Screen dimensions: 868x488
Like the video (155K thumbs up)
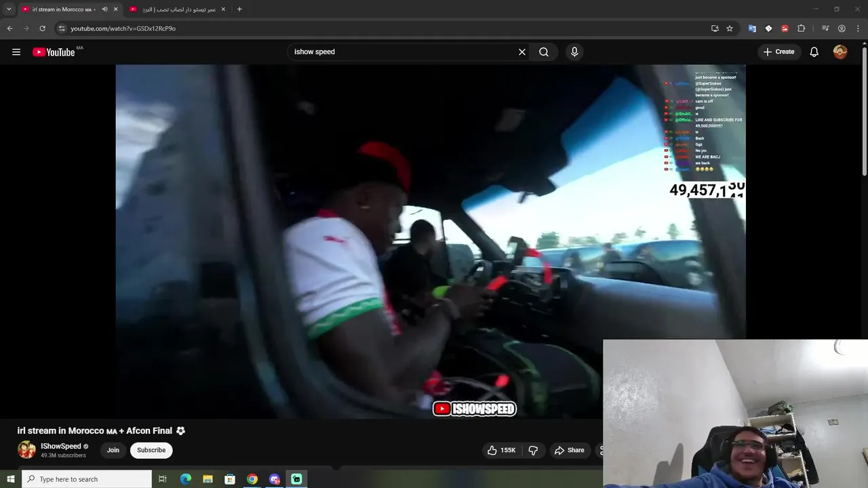pos(502,450)
